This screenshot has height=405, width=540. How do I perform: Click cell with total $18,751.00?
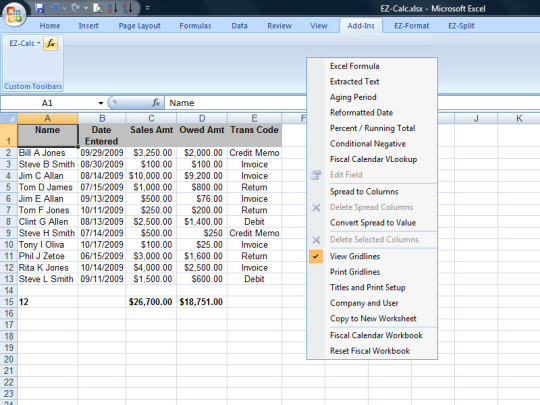(202, 302)
